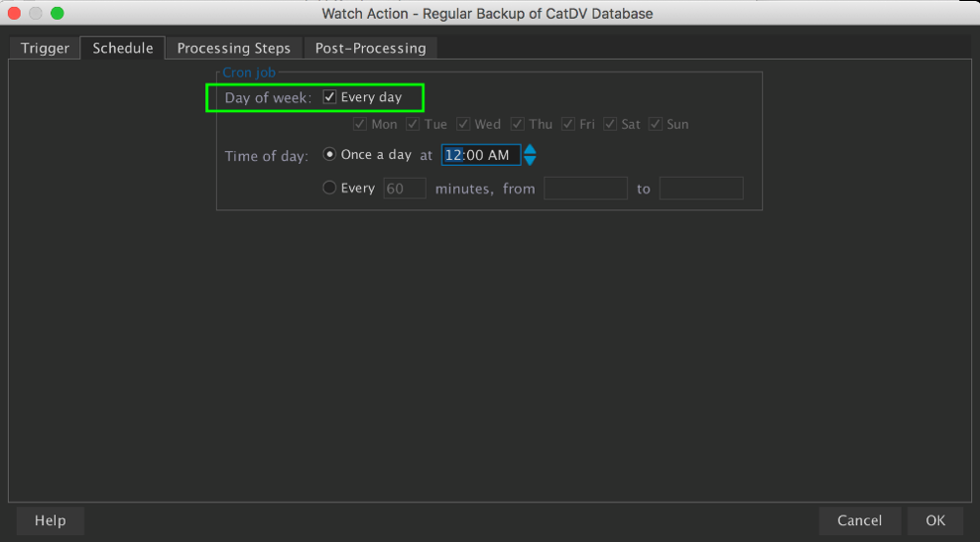
Task: Click the 'from' time field
Action: coord(585,189)
